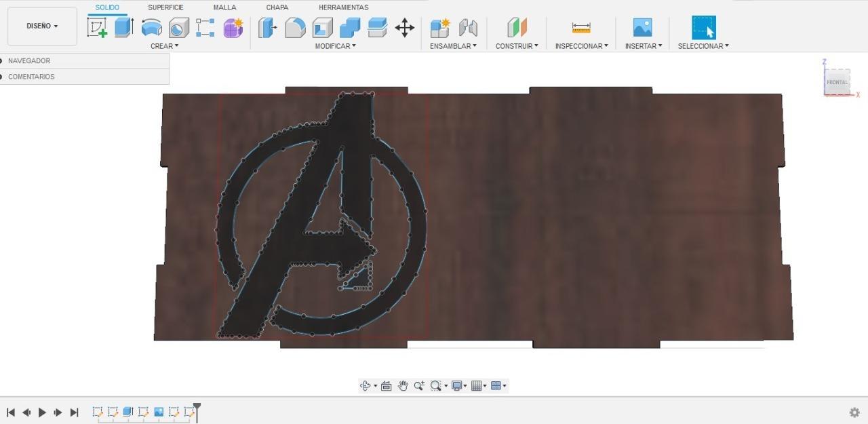Image resolution: width=868 pixels, height=424 pixels.
Task: Select the Offset Plane icon in Construir
Action: point(517,28)
